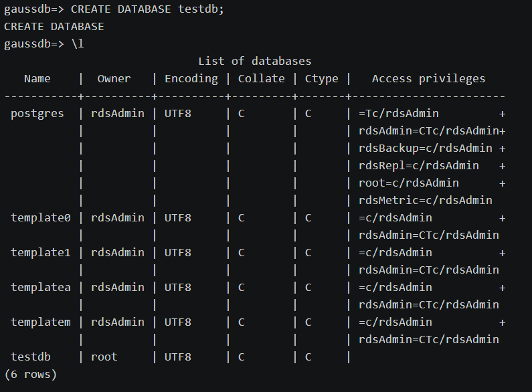Click the rdsBackup=c/rdsAdmin privilege entry
This screenshot has width=532, height=392.
pos(426,148)
